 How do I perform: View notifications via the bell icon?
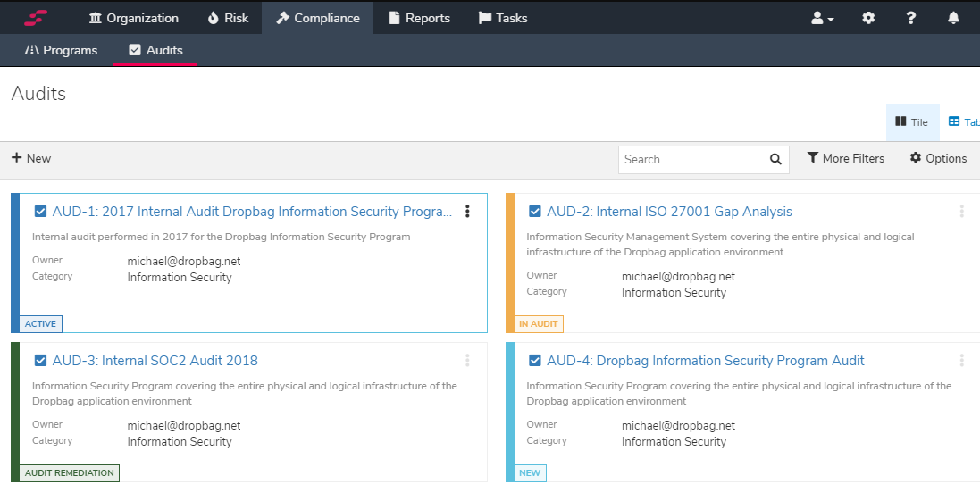(953, 18)
